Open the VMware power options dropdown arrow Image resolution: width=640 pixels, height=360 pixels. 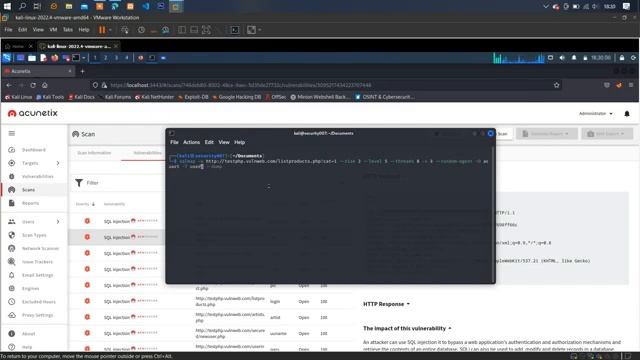(x=110, y=30)
